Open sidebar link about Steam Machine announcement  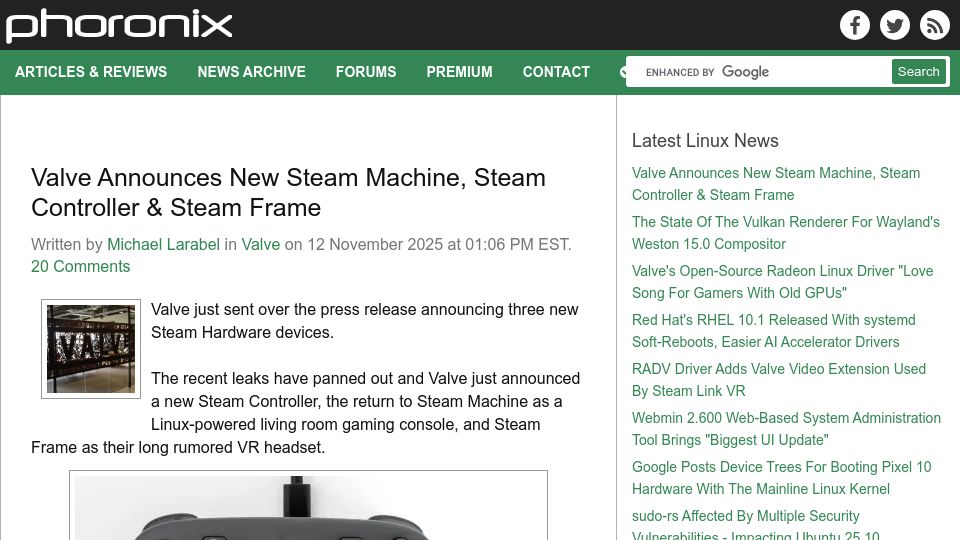(x=776, y=184)
